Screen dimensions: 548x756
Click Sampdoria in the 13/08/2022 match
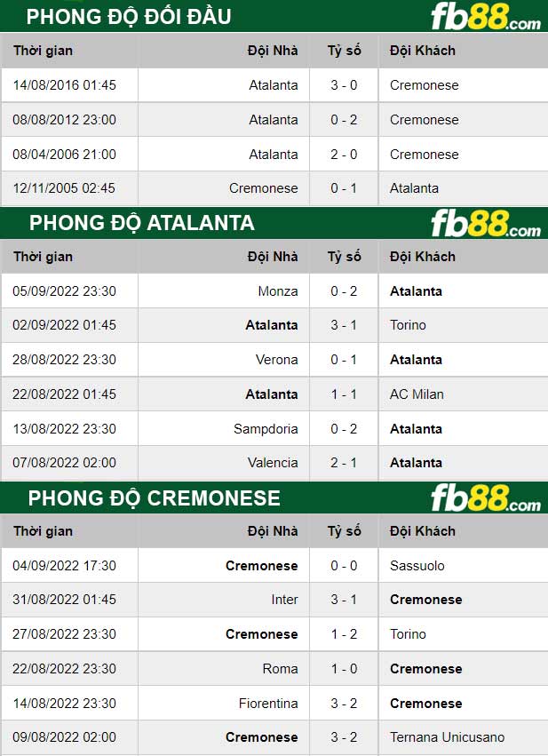(x=266, y=428)
